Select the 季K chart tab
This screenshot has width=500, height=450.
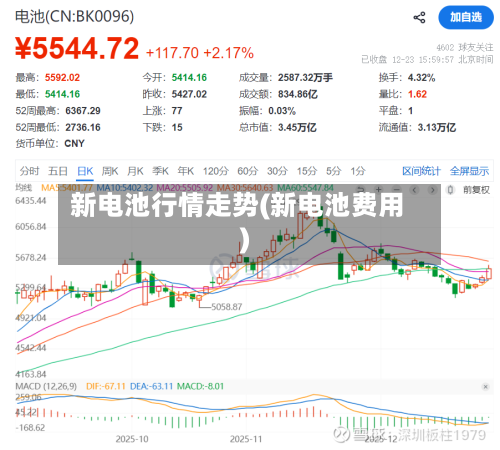pos(160,171)
